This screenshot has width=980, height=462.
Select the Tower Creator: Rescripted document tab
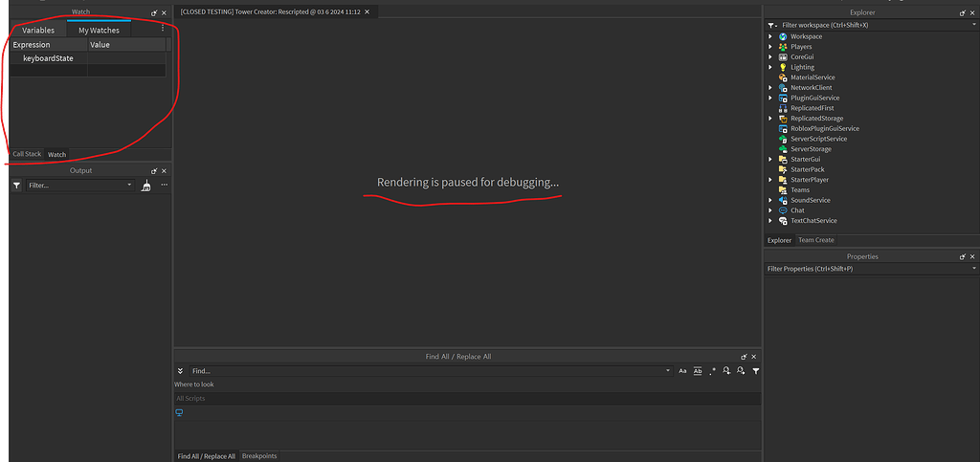(275, 11)
